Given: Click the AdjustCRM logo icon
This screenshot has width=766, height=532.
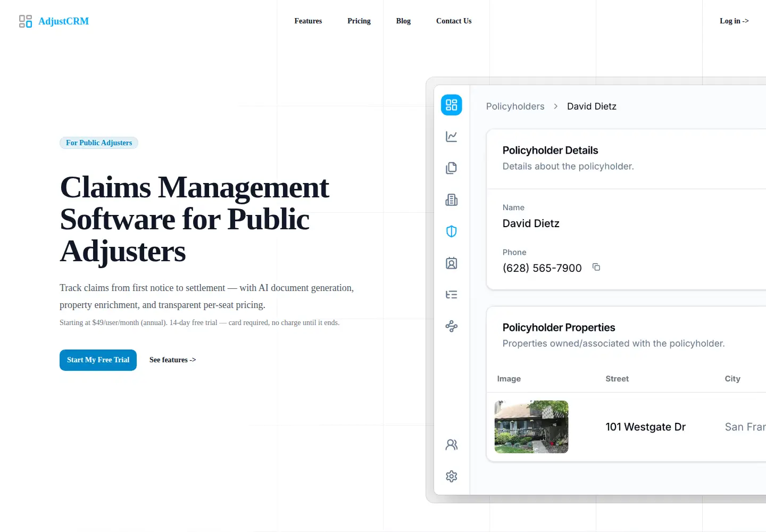Looking at the screenshot, I should (26, 21).
